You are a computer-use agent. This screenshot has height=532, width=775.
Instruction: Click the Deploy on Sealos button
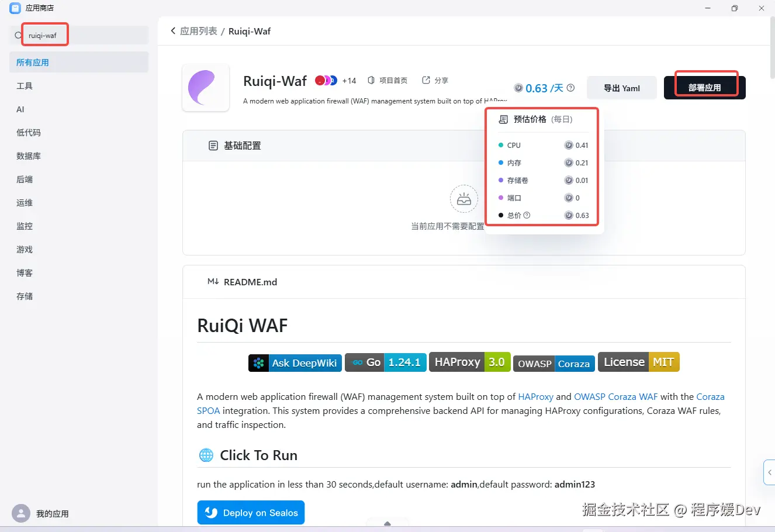(x=251, y=513)
